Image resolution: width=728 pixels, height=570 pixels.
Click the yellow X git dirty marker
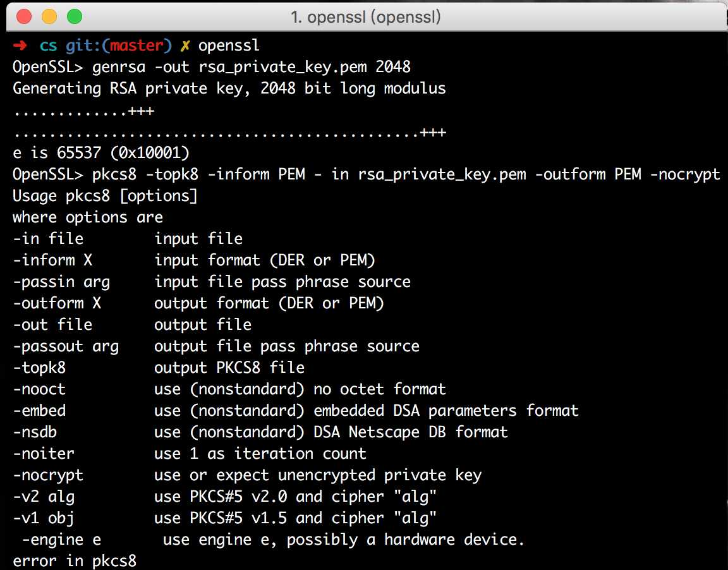coord(185,46)
